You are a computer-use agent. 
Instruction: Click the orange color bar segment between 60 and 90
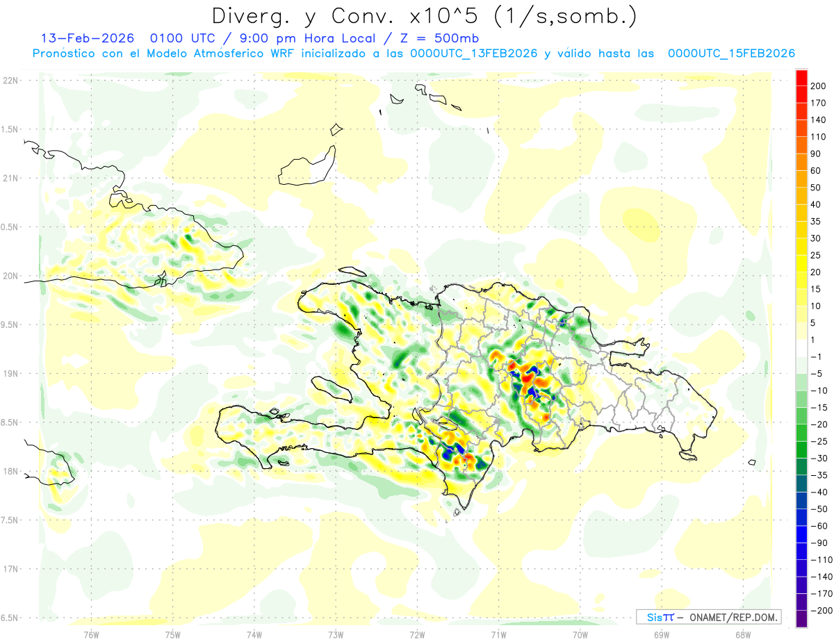pyautogui.click(x=802, y=162)
